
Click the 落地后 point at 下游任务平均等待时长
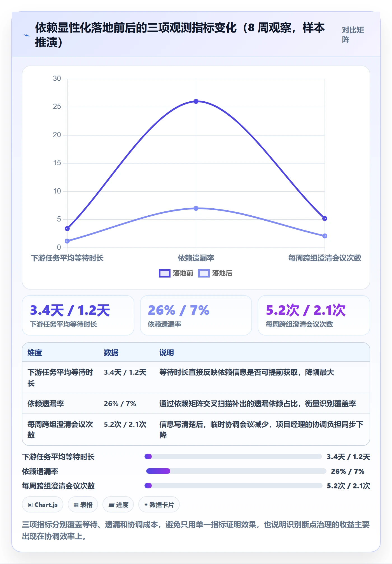(67, 241)
